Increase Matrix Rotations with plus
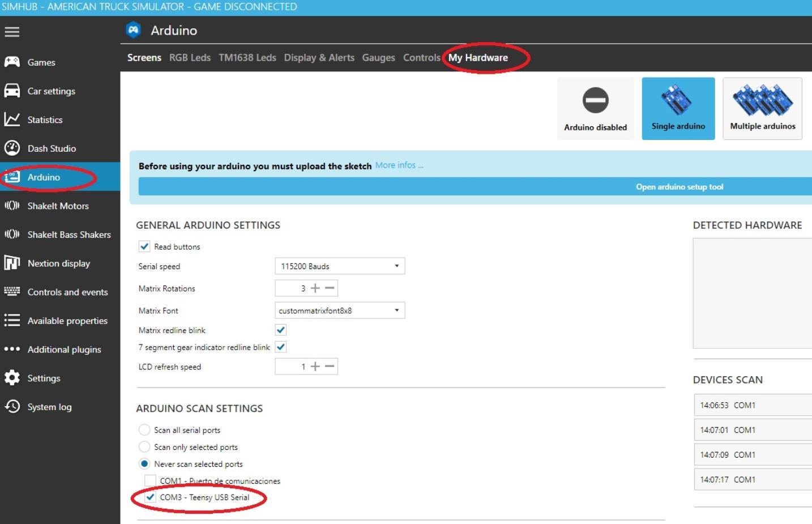 tap(315, 288)
